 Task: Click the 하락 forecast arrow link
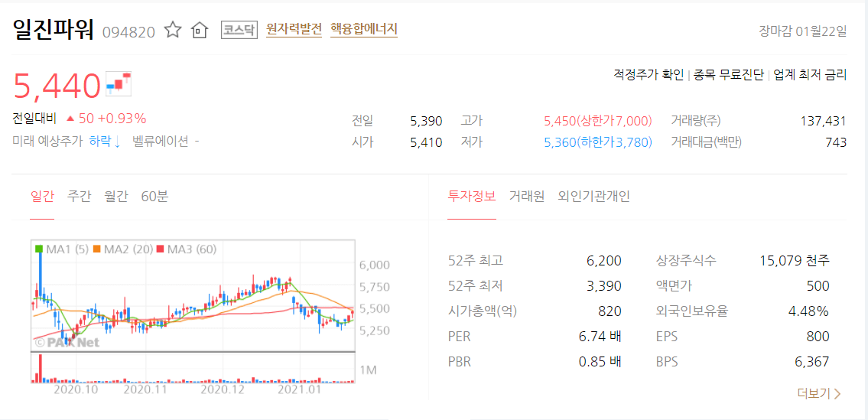(x=106, y=142)
